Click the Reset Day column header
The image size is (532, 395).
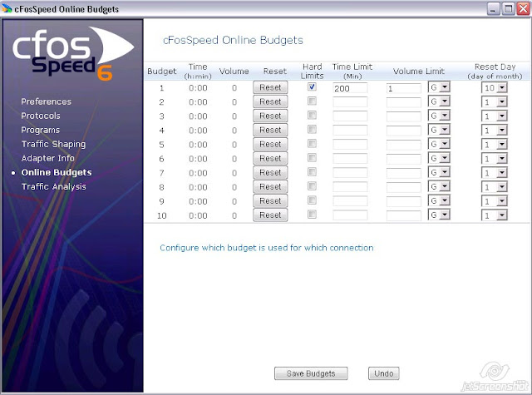point(495,72)
